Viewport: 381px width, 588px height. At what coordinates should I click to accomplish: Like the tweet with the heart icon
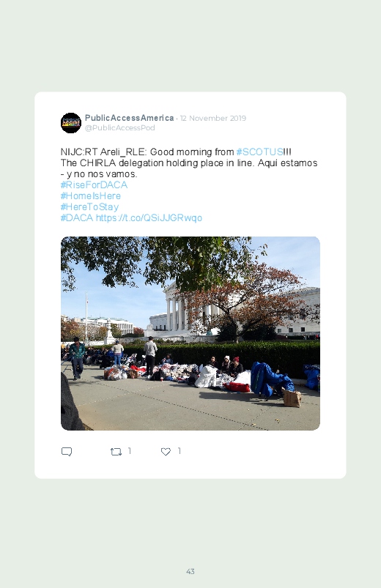click(166, 452)
